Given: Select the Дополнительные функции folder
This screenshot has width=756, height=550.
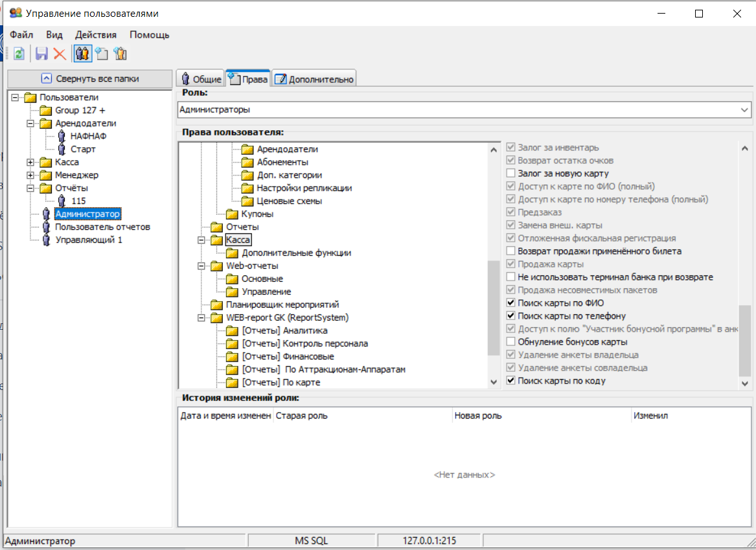Looking at the screenshot, I should 296,253.
